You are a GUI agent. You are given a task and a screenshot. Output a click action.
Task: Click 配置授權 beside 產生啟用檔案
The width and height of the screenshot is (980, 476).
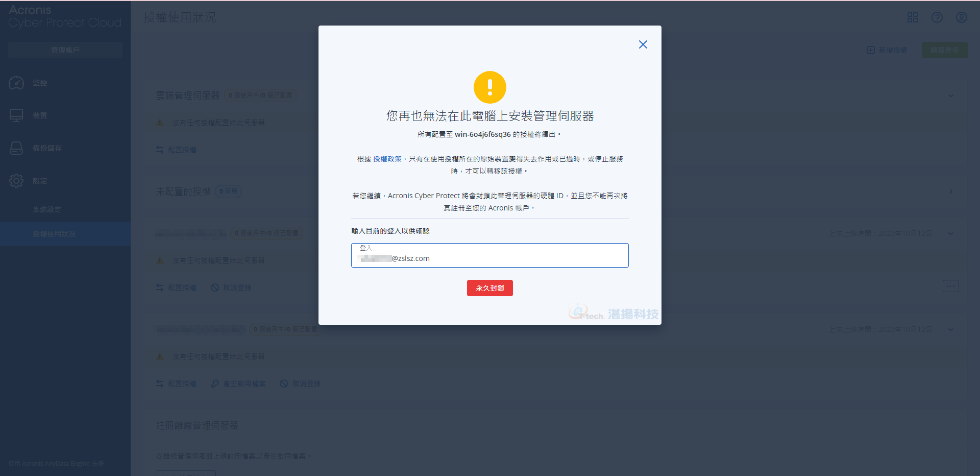[176, 384]
